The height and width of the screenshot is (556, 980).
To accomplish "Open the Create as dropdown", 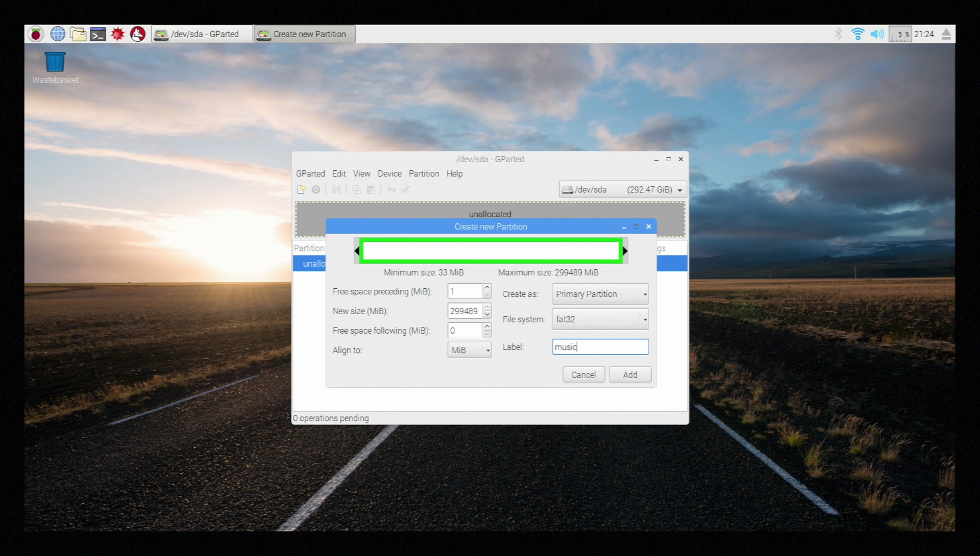I will [600, 294].
